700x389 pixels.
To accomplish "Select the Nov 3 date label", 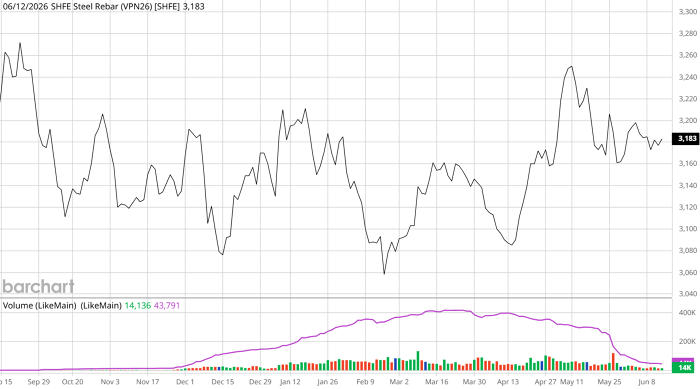I will coord(110,382).
